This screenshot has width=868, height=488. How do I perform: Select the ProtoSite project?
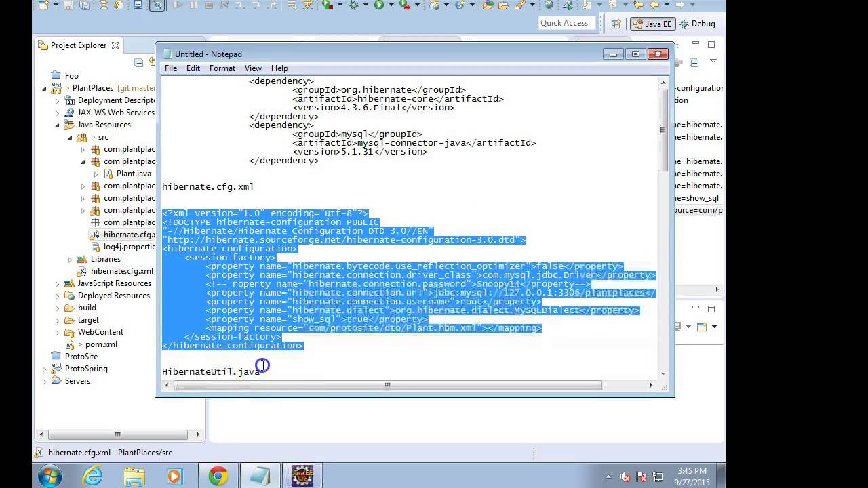click(x=81, y=357)
